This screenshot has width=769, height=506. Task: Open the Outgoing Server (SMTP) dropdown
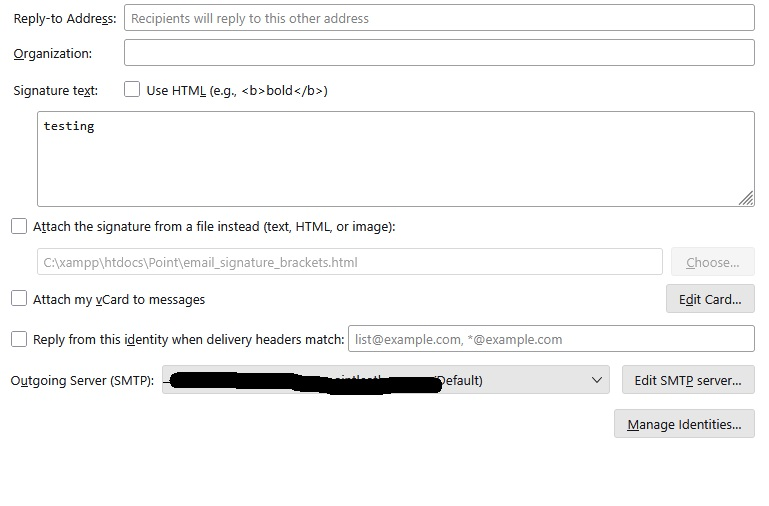385,380
